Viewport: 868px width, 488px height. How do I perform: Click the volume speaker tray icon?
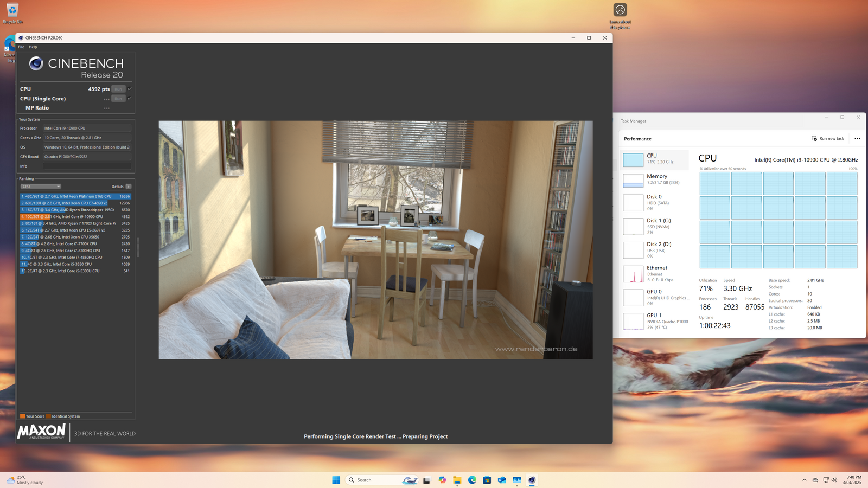[834, 480]
